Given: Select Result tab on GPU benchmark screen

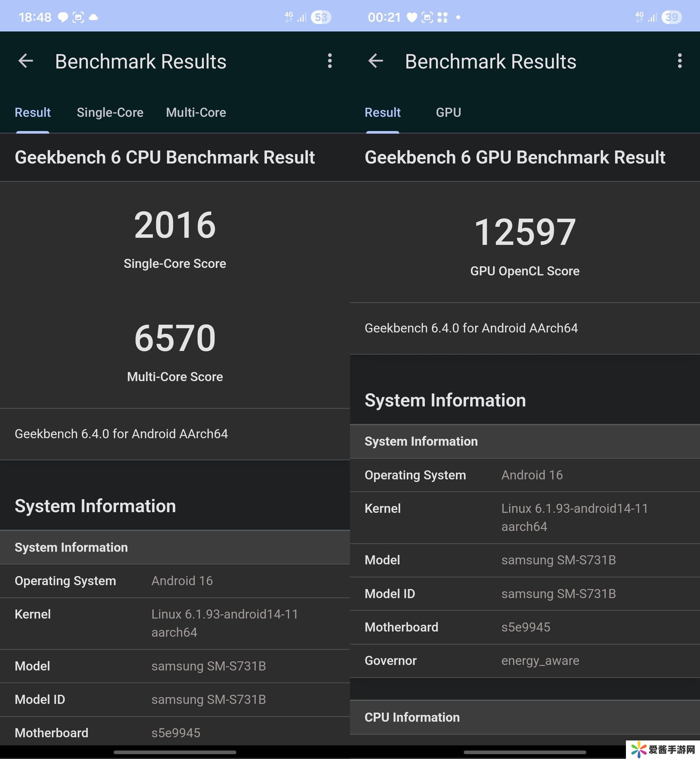Looking at the screenshot, I should [x=382, y=113].
